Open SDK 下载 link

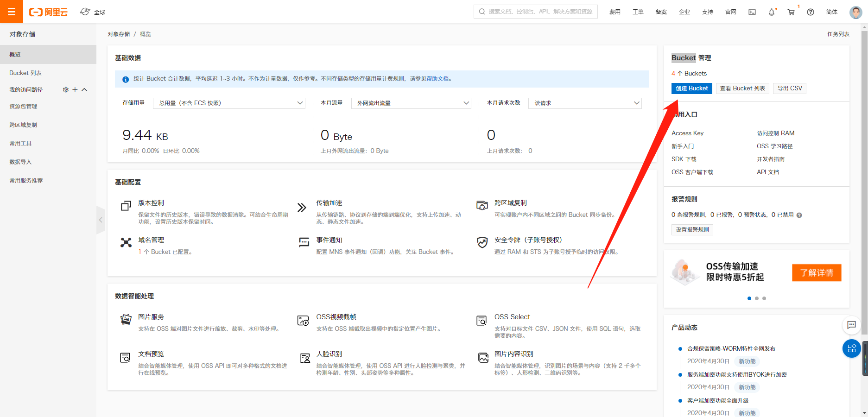684,159
